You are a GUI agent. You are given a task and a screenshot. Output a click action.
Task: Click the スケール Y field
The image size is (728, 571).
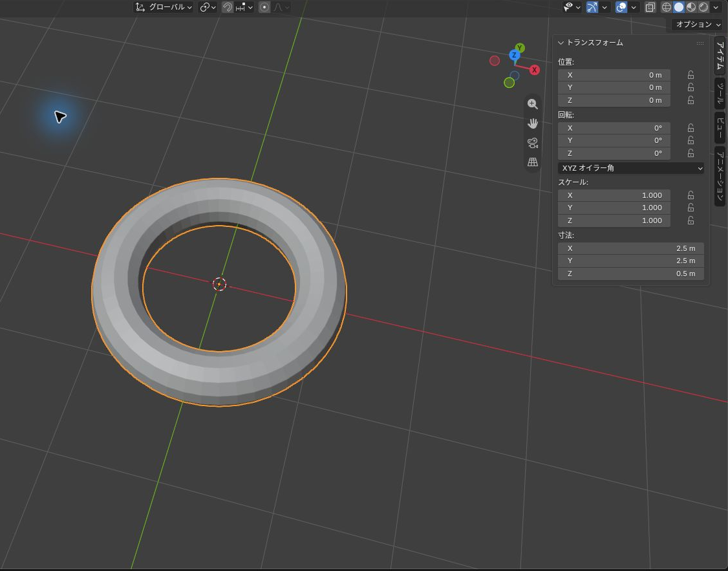tap(614, 208)
